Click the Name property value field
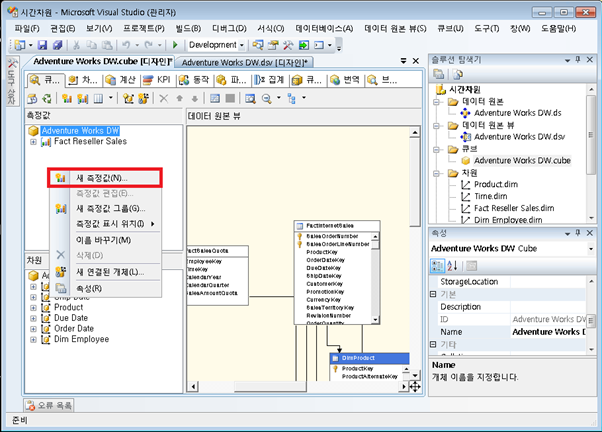Screen dimensions: 602x432 click(x=548, y=332)
